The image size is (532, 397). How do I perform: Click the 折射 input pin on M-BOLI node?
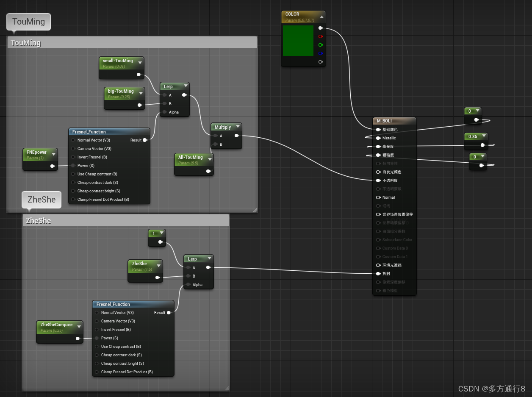pos(378,273)
